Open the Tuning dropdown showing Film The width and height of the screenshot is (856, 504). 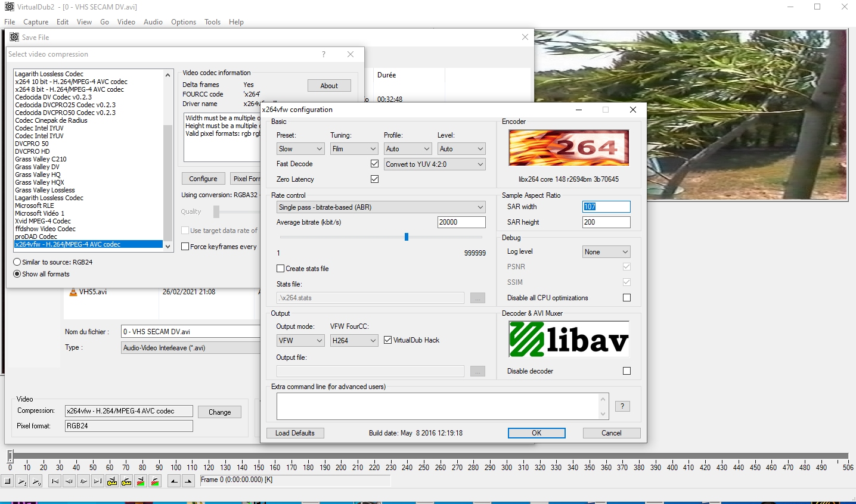354,149
